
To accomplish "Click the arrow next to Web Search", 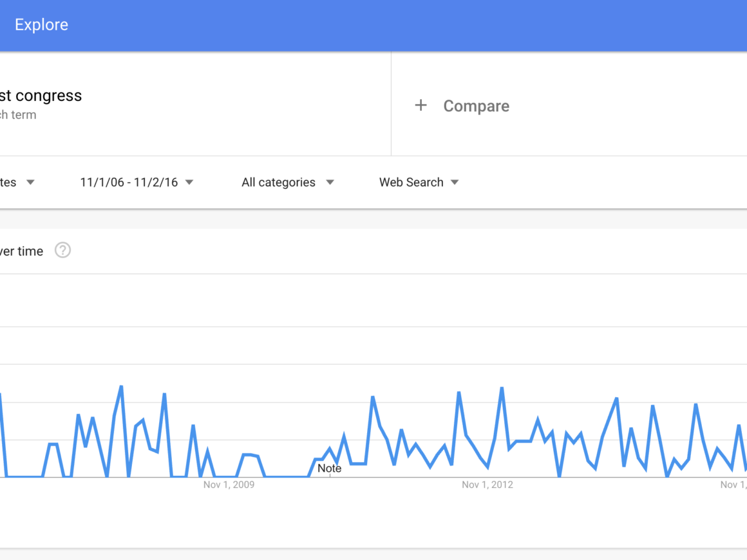I will [x=455, y=182].
